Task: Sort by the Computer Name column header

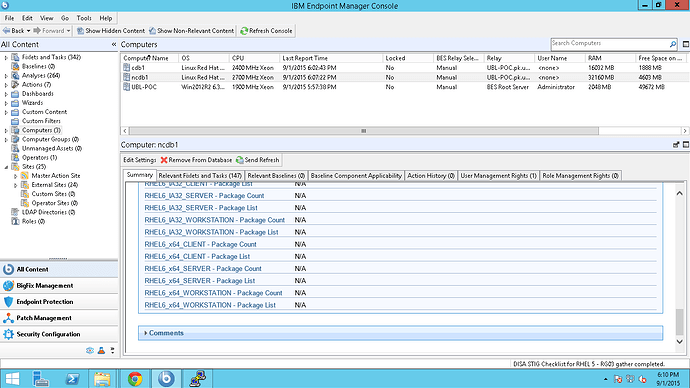Action: click(150, 58)
